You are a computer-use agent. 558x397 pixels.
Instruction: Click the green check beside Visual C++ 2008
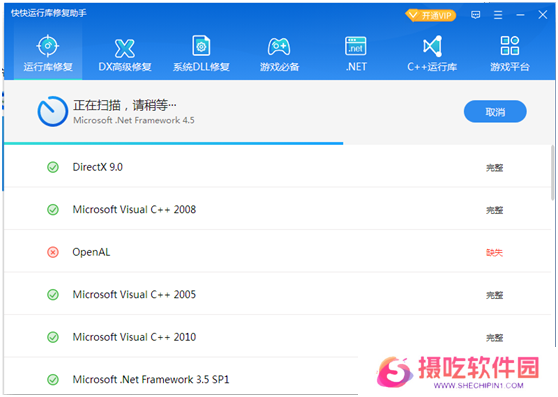(x=53, y=210)
